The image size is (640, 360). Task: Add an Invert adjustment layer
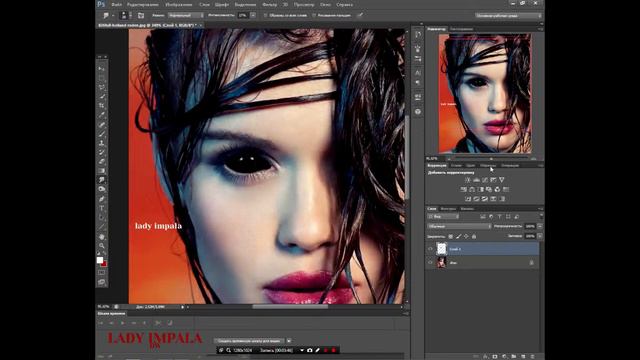[468, 199]
